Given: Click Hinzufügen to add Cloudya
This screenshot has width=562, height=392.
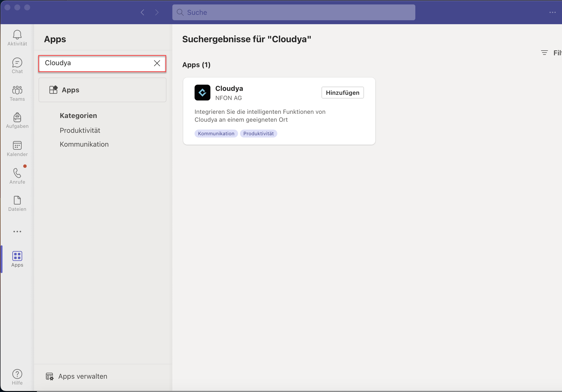Looking at the screenshot, I should click(342, 93).
